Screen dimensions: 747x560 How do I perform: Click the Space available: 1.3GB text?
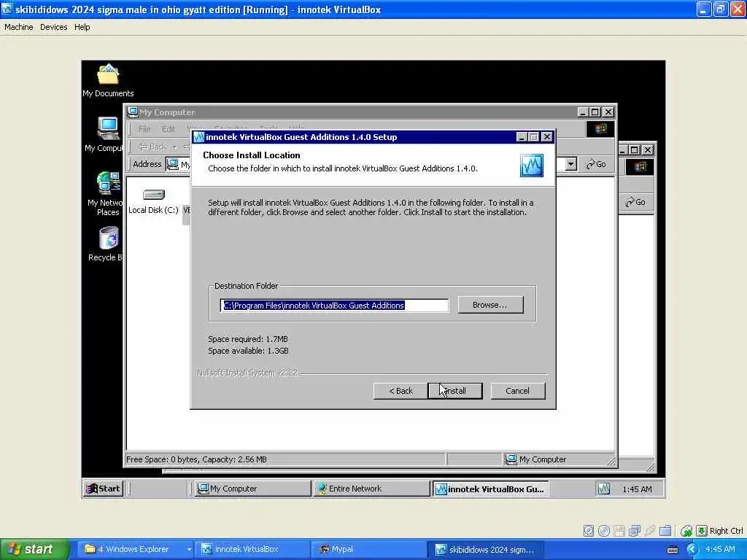248,351
